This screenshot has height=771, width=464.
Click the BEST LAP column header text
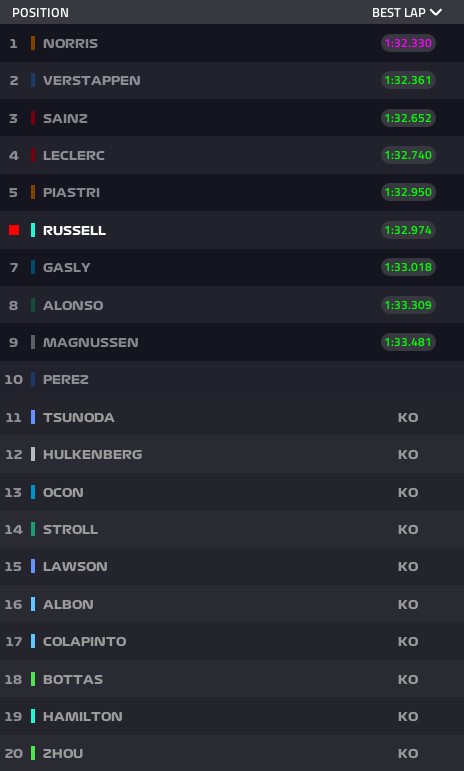pyautogui.click(x=398, y=12)
